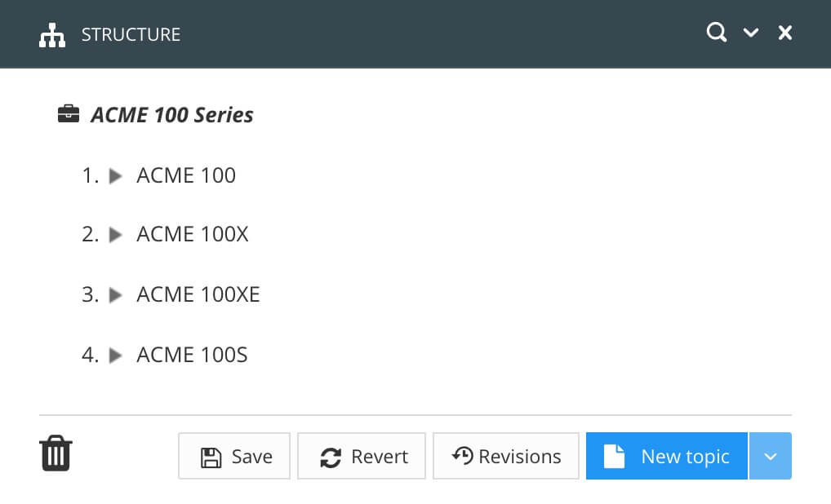
Task: Collapse the Structure panel using the chevron
Action: 750,34
